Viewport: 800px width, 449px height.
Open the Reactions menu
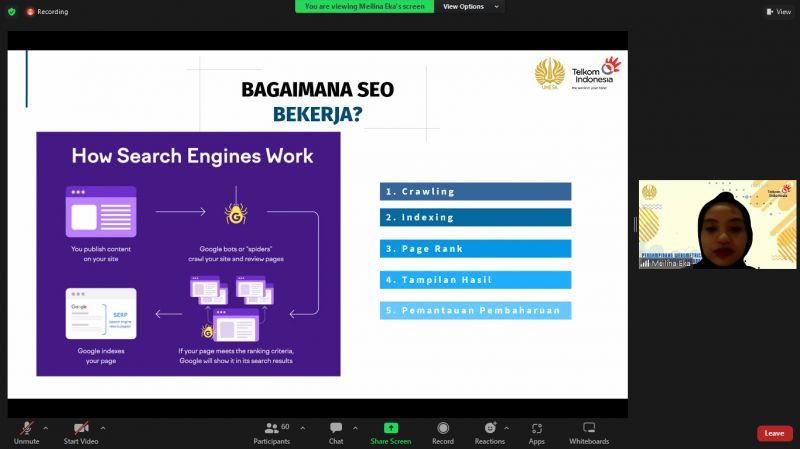pos(489,431)
